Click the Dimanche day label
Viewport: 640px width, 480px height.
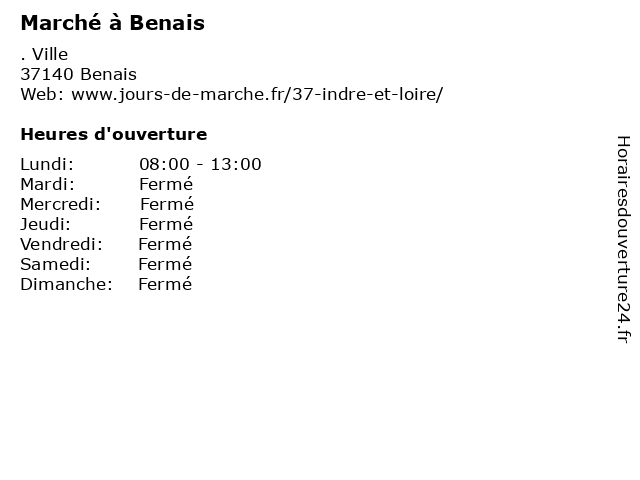(66, 284)
